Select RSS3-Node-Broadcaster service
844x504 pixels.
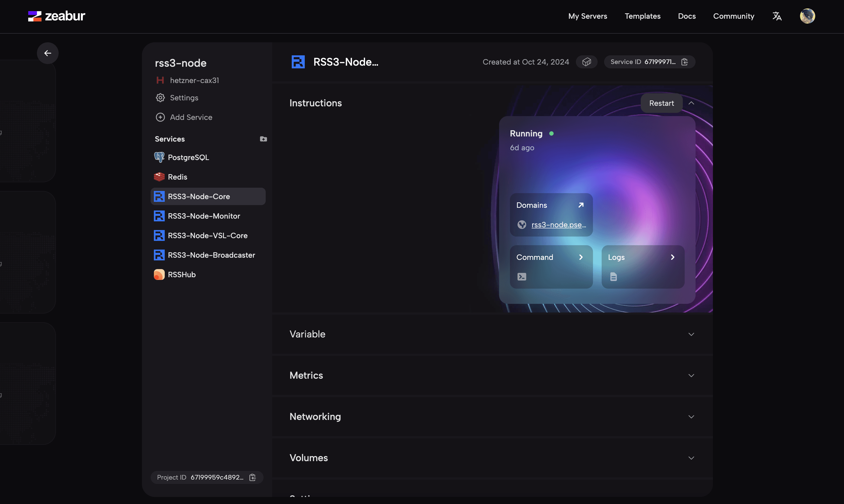click(x=208, y=255)
